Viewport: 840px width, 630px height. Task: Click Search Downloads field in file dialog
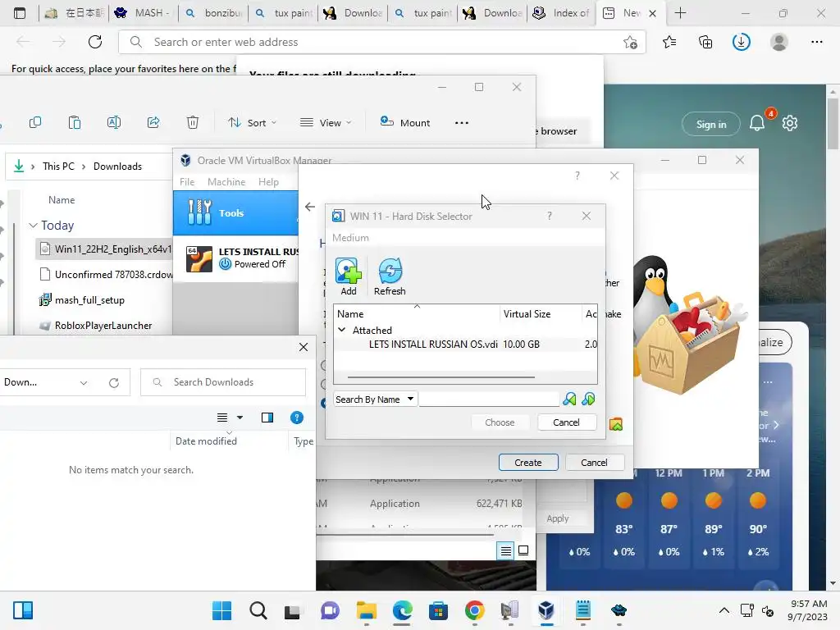coord(223,382)
